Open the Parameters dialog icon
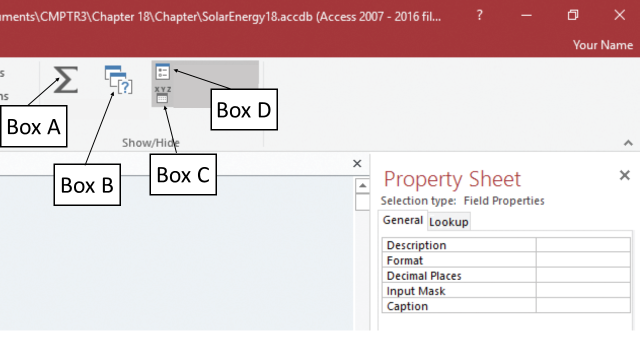The height and width of the screenshot is (360, 640). [x=118, y=80]
